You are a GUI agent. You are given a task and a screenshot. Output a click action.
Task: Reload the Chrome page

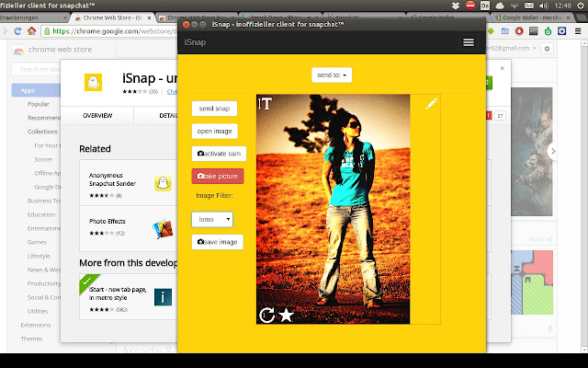[17, 31]
